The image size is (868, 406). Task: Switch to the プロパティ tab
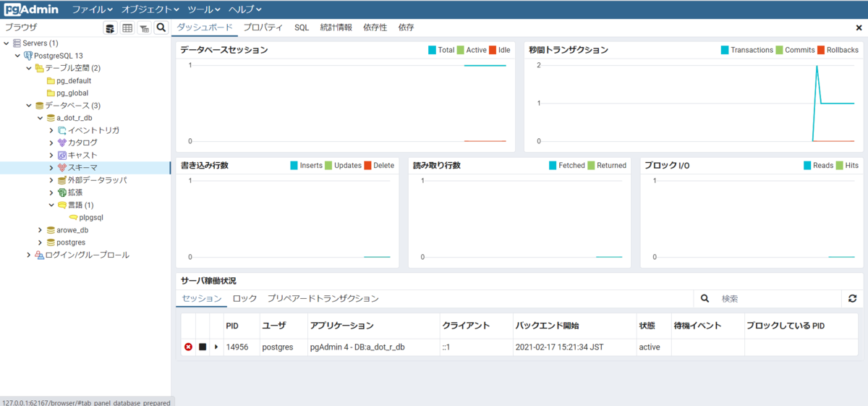click(263, 28)
